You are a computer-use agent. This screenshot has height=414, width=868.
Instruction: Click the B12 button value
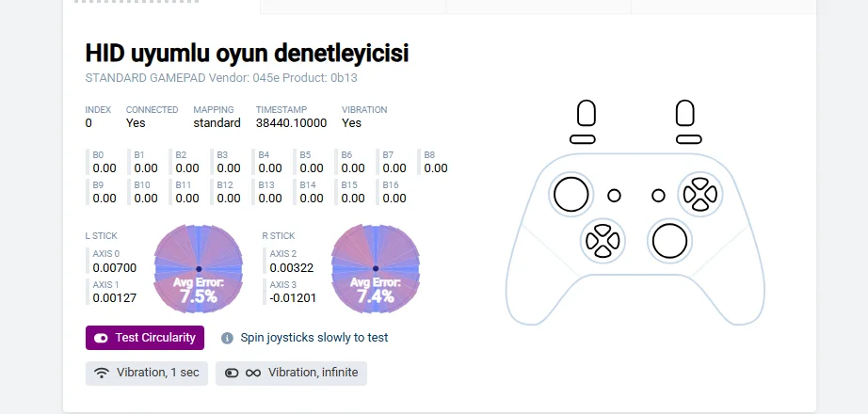229,199
